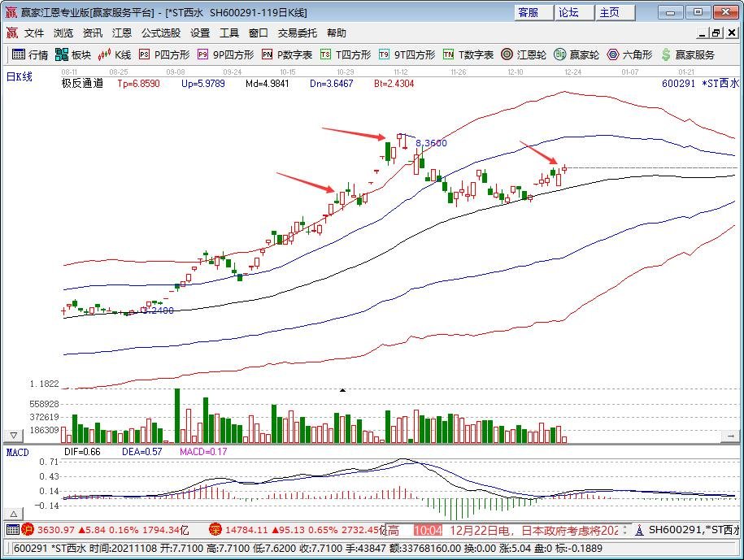
Task: Click the 深 Shenzhen index badge
Action: (215, 530)
